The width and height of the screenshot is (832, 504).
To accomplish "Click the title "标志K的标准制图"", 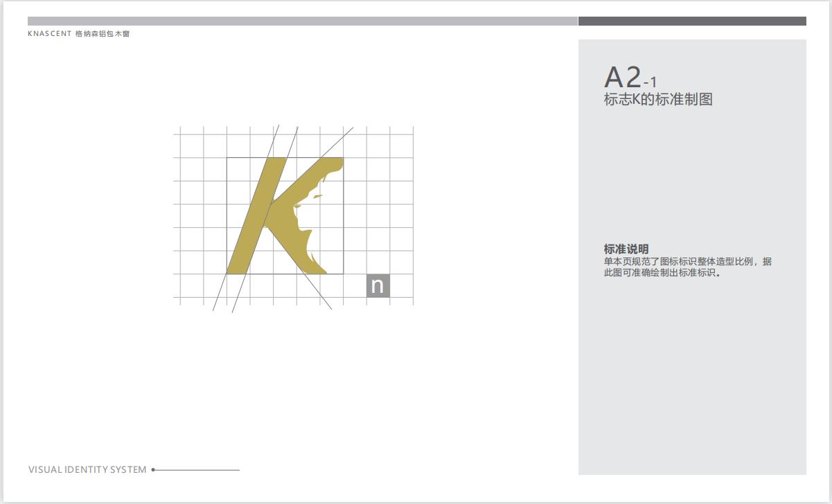I will 658,100.
